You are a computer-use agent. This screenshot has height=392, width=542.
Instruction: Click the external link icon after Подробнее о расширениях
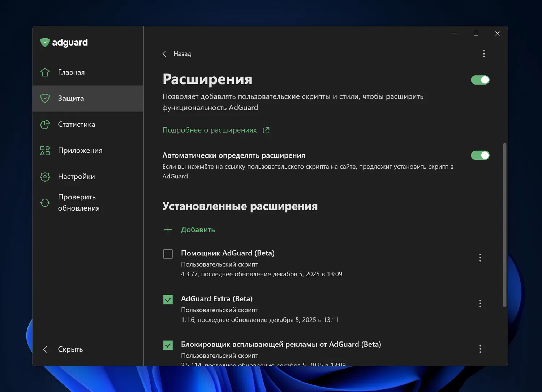(x=266, y=130)
